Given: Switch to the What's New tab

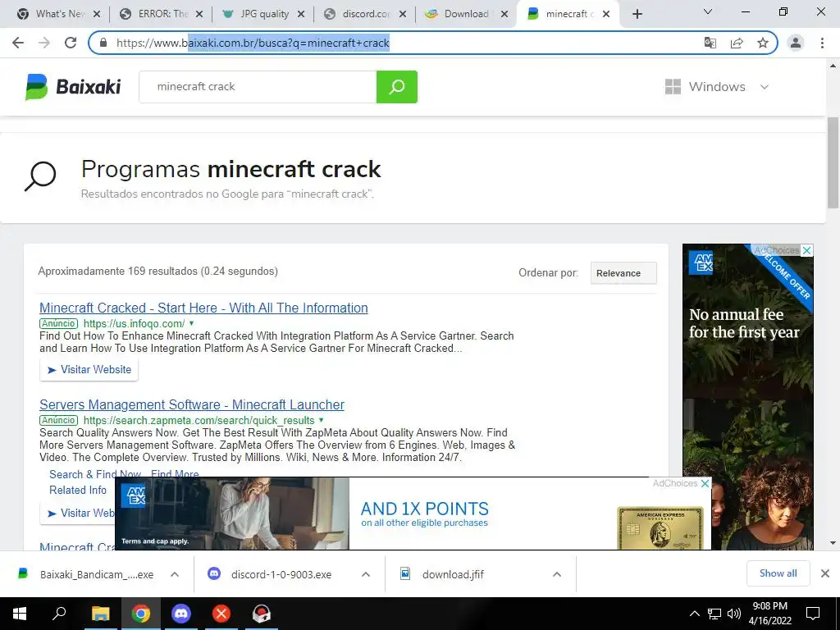Looking at the screenshot, I should (x=59, y=14).
